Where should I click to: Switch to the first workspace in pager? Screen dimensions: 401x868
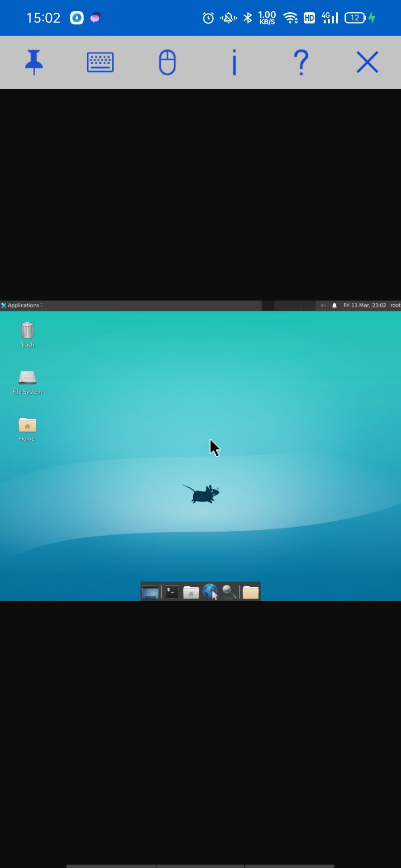point(268,306)
